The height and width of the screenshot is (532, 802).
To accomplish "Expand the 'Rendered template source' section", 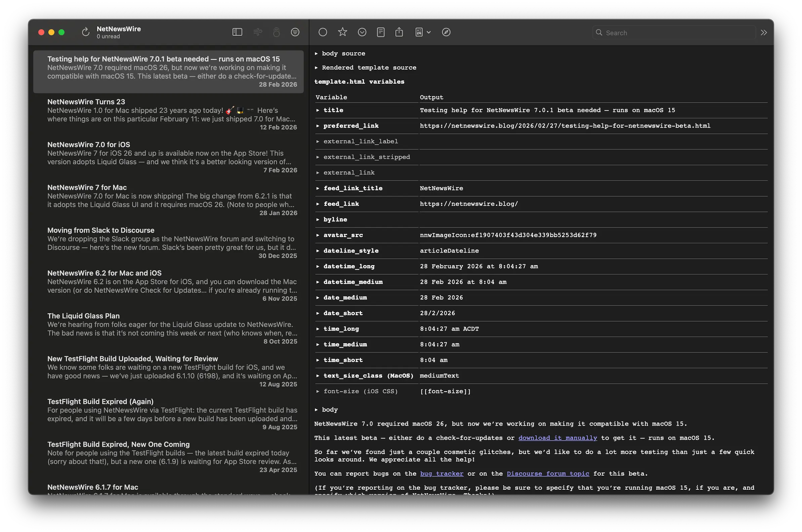I will (317, 67).
